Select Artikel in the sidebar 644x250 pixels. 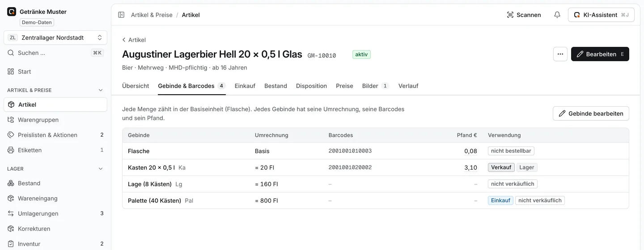pyautogui.click(x=55, y=104)
